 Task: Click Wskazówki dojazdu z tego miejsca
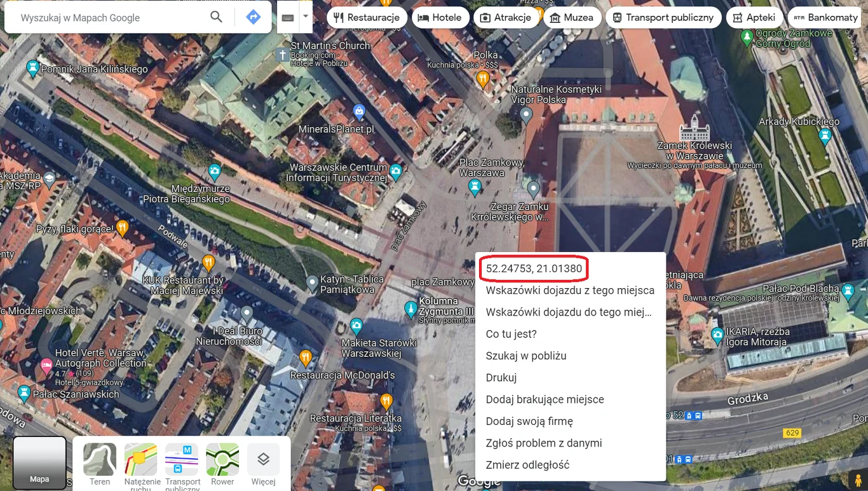point(570,290)
